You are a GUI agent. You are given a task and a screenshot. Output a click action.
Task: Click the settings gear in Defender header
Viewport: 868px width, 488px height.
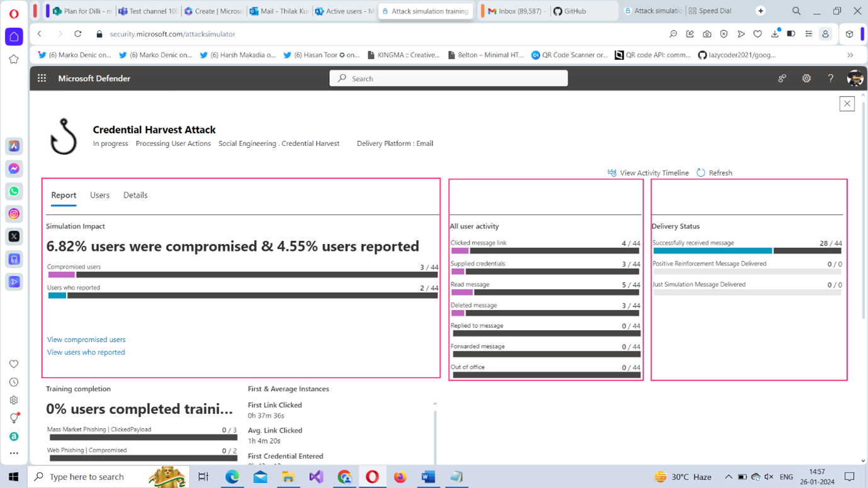[806, 79]
